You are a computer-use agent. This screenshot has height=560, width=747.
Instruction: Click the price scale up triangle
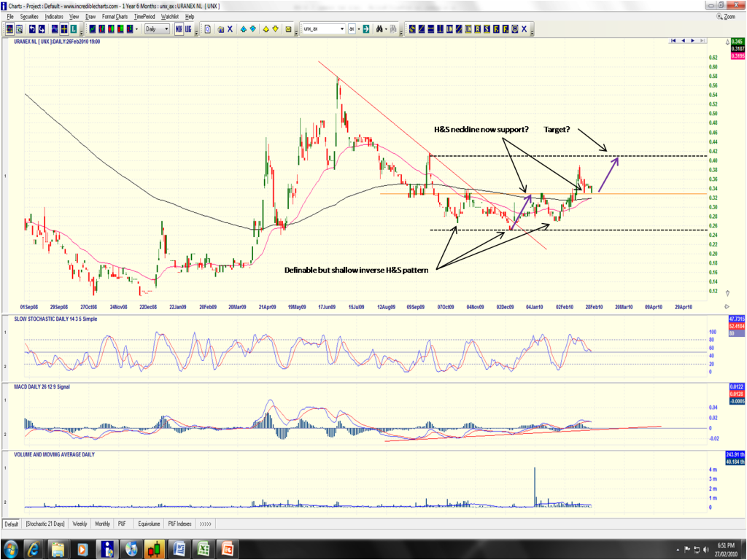(x=727, y=42)
